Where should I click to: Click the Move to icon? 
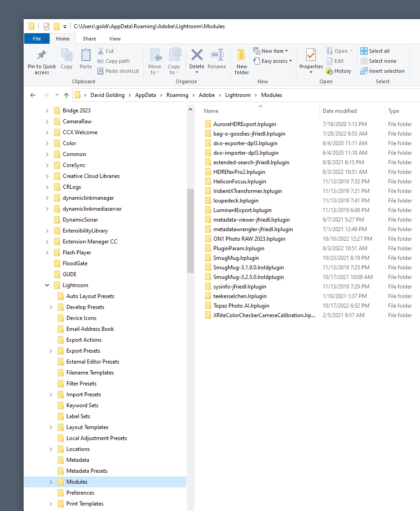click(156, 55)
